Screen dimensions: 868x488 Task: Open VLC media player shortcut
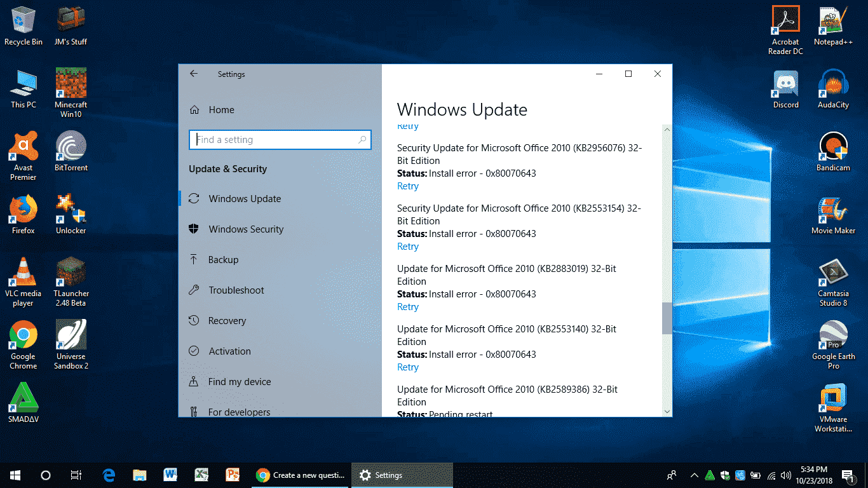24,282
